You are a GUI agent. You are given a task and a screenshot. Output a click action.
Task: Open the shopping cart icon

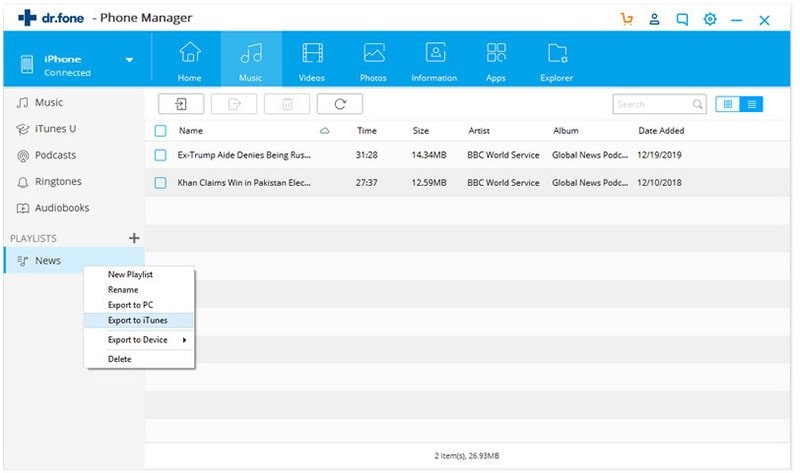click(627, 19)
